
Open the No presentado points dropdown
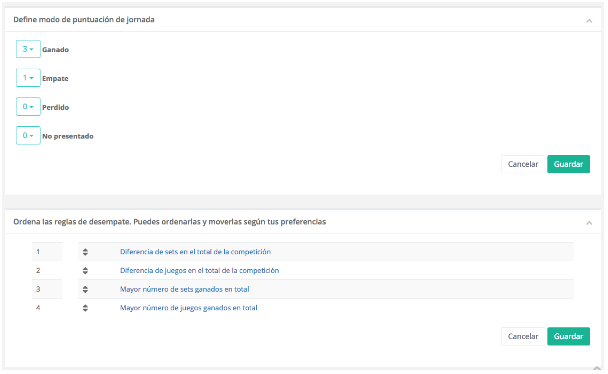[28, 136]
